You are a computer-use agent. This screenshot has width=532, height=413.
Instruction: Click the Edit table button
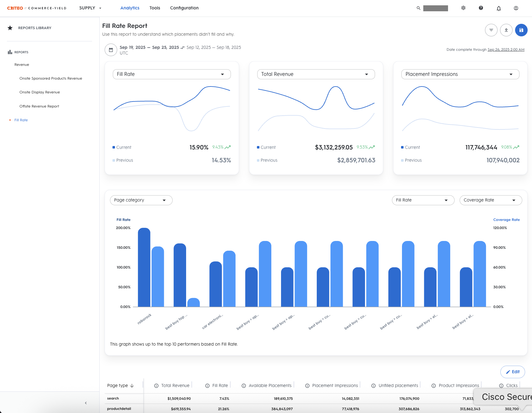[512, 372]
